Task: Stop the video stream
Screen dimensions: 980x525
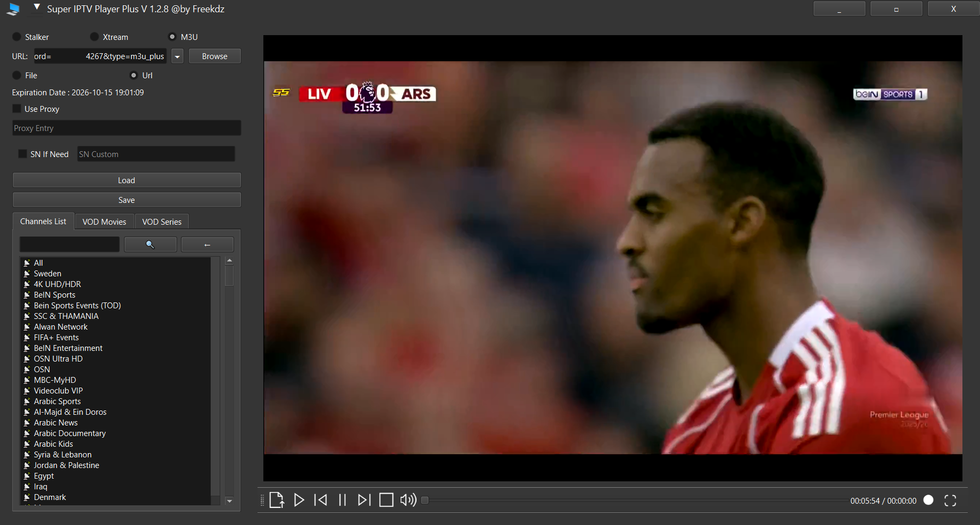Action: [x=386, y=500]
